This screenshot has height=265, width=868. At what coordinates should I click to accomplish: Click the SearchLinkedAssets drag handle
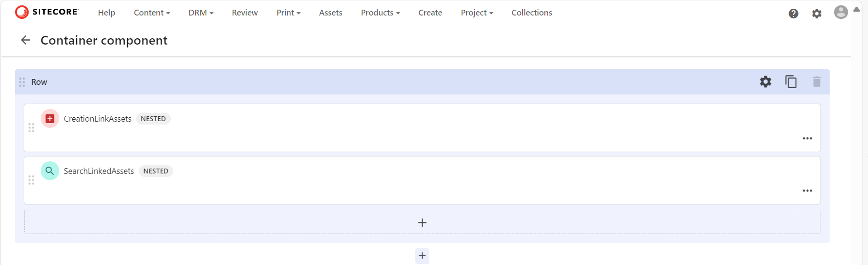pos(32,180)
